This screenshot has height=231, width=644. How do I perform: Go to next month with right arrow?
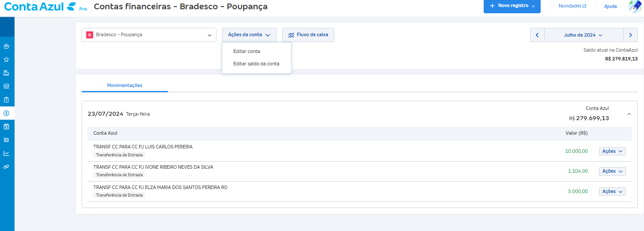tap(630, 35)
